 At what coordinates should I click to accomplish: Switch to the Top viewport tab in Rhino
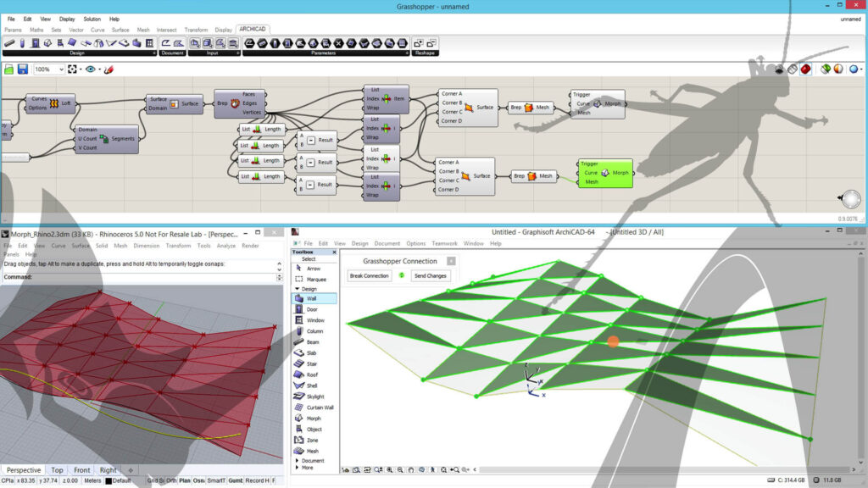pos(57,470)
